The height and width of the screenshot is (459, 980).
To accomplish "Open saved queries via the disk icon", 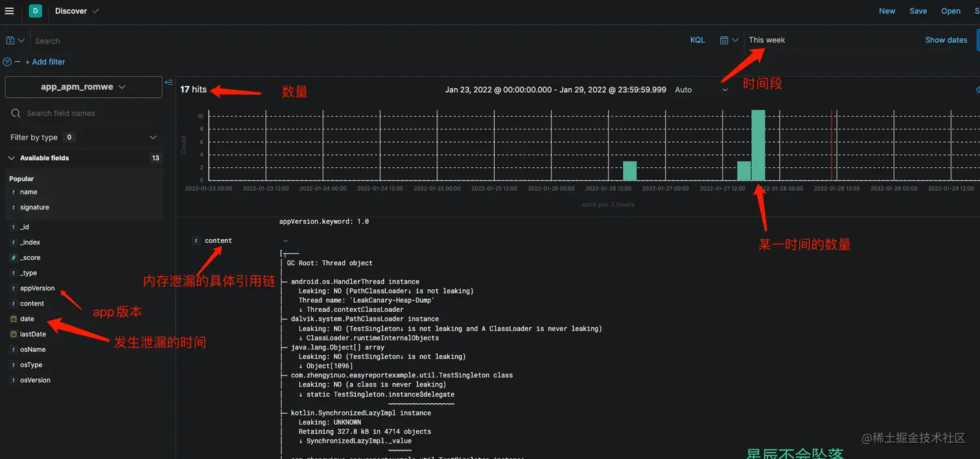I will [10, 40].
